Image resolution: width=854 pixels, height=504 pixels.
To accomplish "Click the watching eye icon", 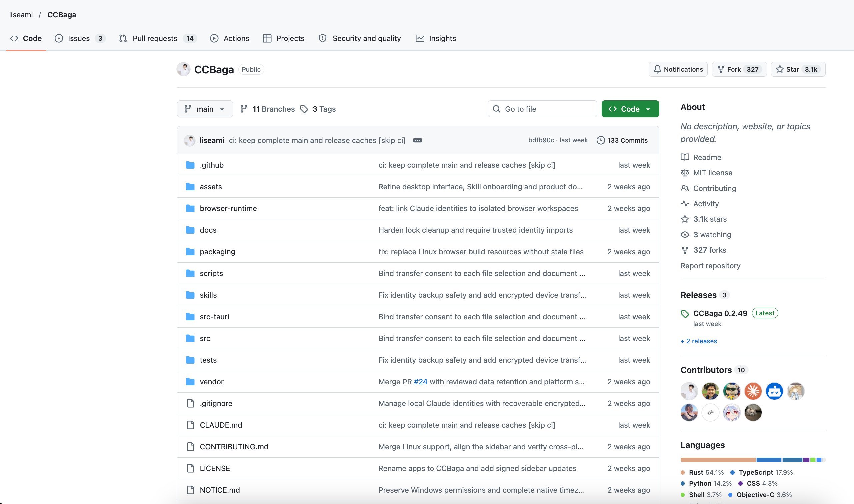I will (x=685, y=235).
